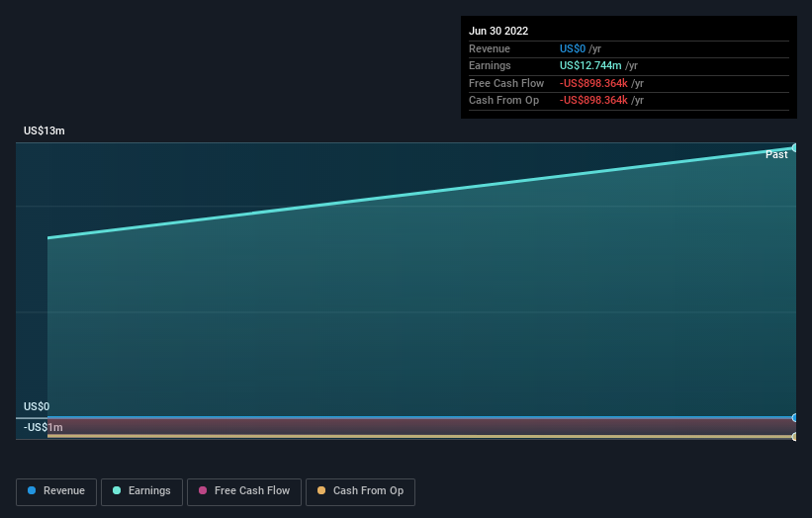Toggle the Cash From Op legend button
812x518 pixels.
360,491
